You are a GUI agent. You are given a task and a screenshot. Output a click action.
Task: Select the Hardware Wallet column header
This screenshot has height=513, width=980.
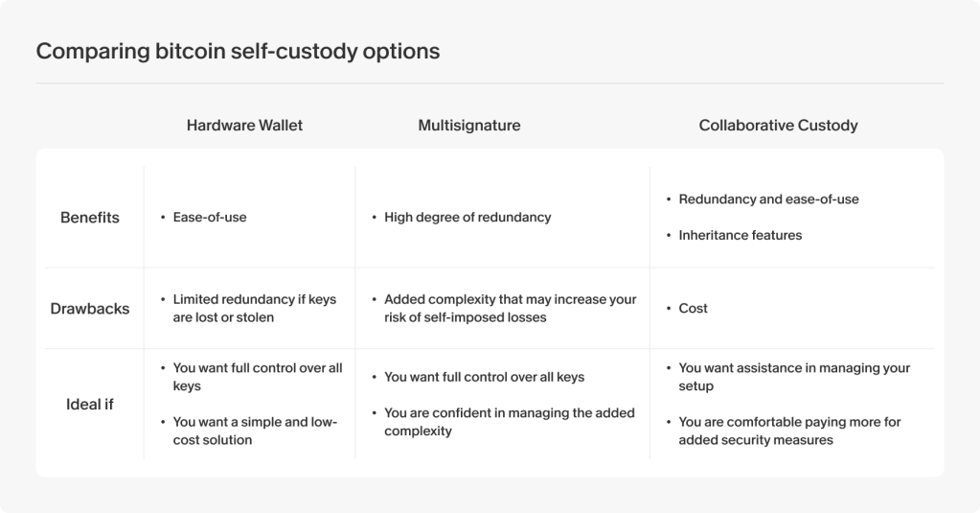click(x=244, y=125)
